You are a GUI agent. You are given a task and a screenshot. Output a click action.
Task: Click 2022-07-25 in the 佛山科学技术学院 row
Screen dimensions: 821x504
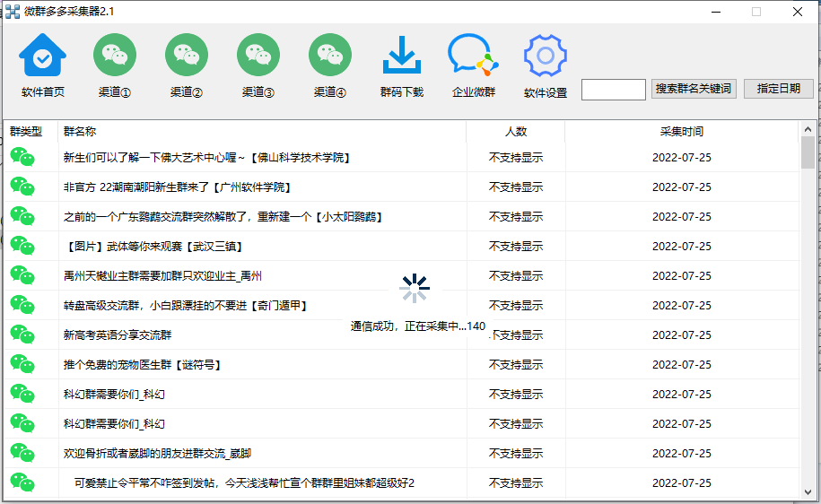(682, 157)
